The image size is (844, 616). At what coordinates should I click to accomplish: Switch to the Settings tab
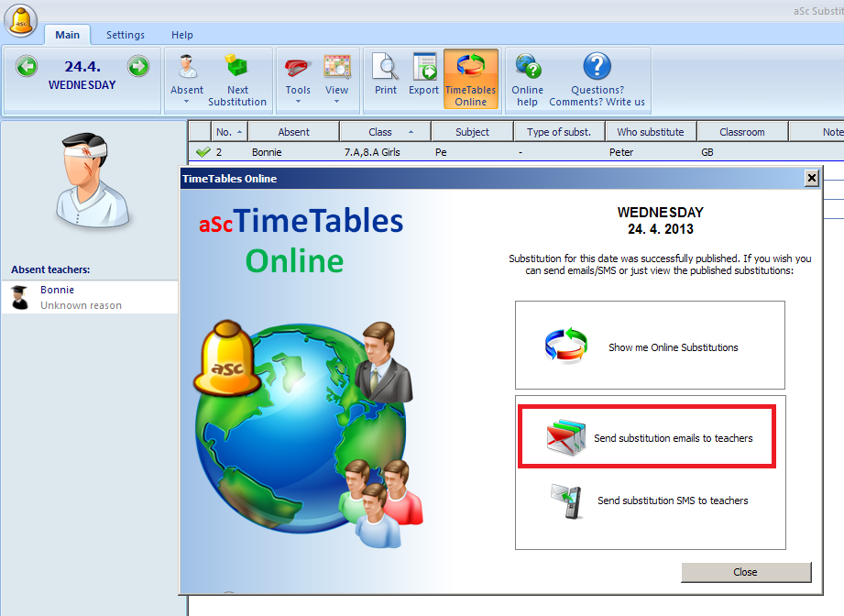[x=126, y=35]
